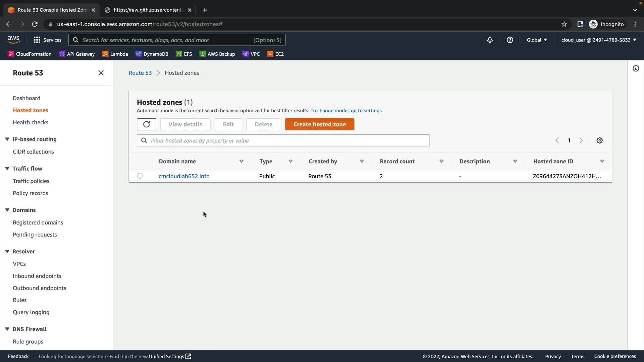
Task: Open the AWS notifications bell
Action: [490, 40]
